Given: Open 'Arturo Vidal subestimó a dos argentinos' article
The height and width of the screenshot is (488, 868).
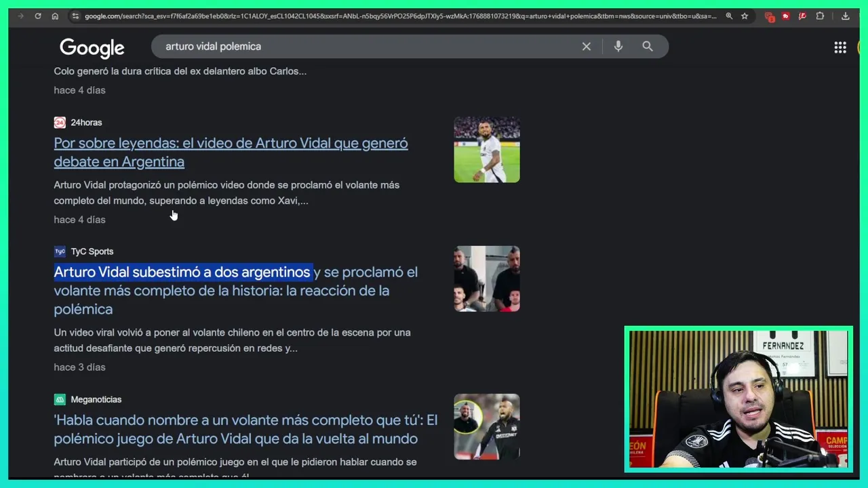Looking at the screenshot, I should click(235, 291).
